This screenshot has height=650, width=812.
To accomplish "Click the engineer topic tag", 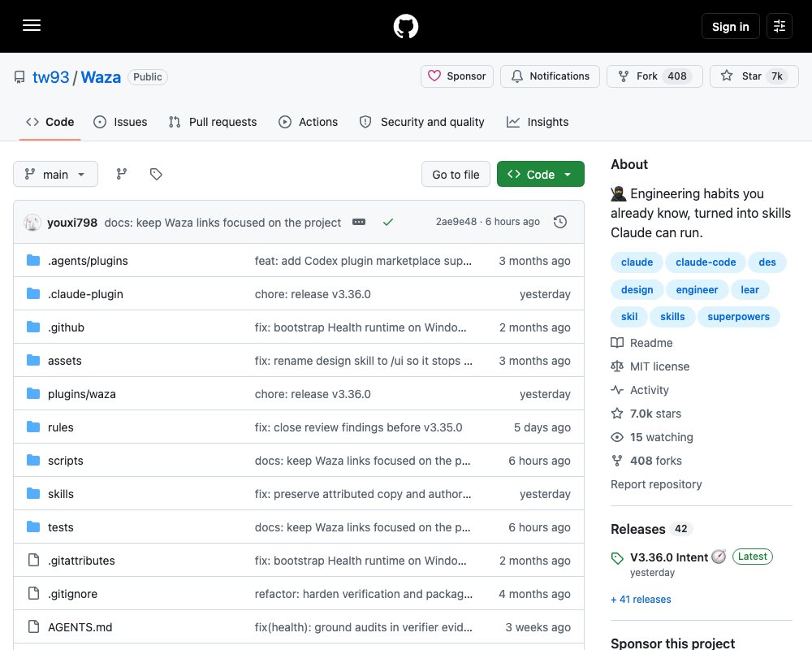I will tap(697, 290).
